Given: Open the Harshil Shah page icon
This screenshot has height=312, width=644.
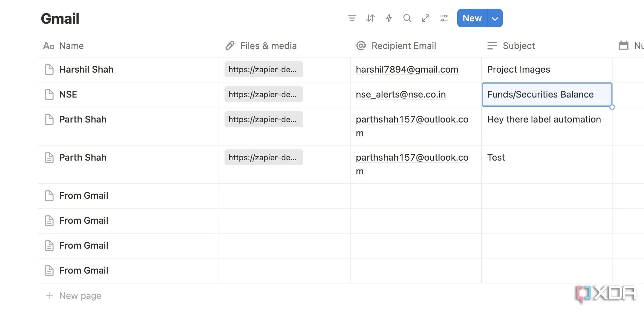Looking at the screenshot, I should pos(49,70).
